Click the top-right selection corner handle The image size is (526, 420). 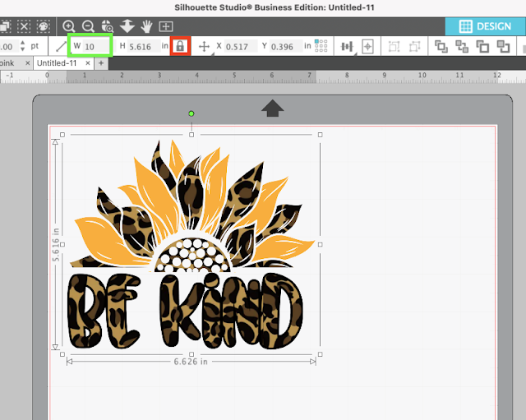320,135
